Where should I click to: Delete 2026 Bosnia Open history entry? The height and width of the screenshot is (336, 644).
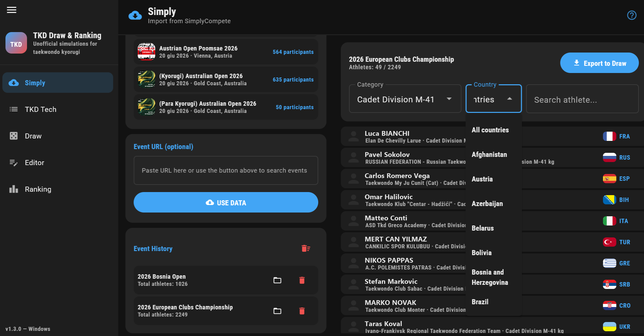tap(302, 280)
